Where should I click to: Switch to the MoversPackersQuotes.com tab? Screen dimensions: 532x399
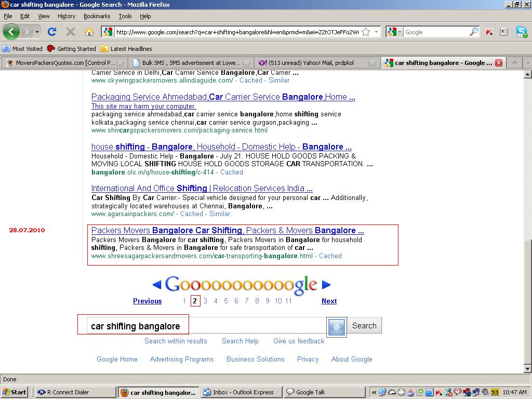point(64,63)
